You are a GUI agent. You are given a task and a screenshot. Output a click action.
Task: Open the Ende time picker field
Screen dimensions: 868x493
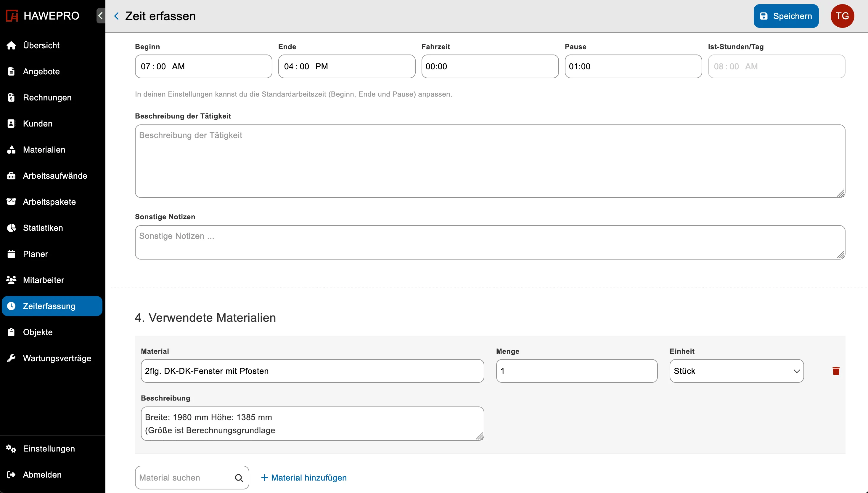[346, 66]
